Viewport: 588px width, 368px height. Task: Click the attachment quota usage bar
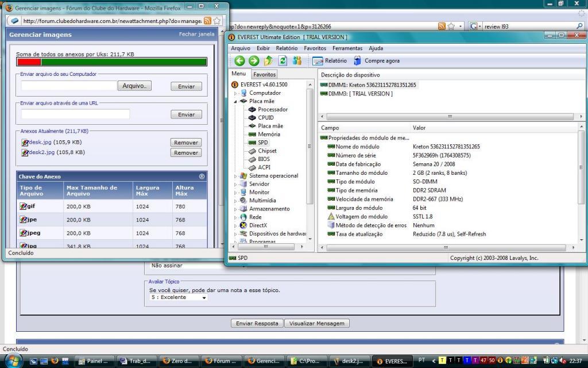[x=112, y=62]
